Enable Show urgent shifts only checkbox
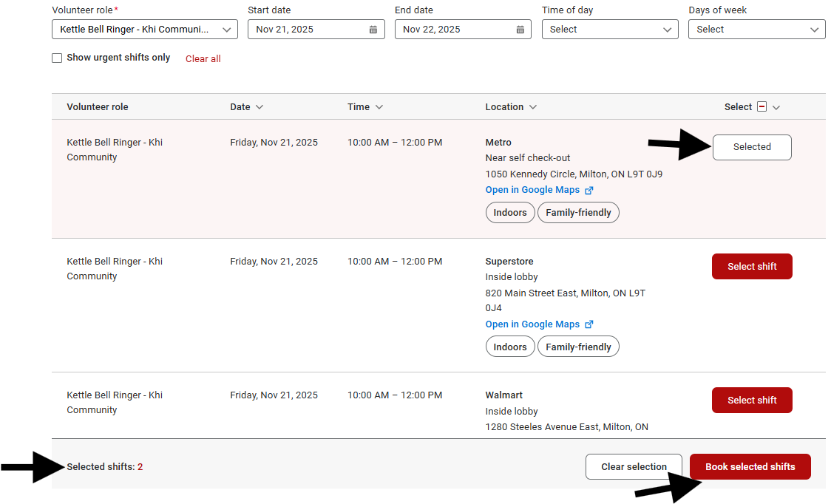 (57, 58)
